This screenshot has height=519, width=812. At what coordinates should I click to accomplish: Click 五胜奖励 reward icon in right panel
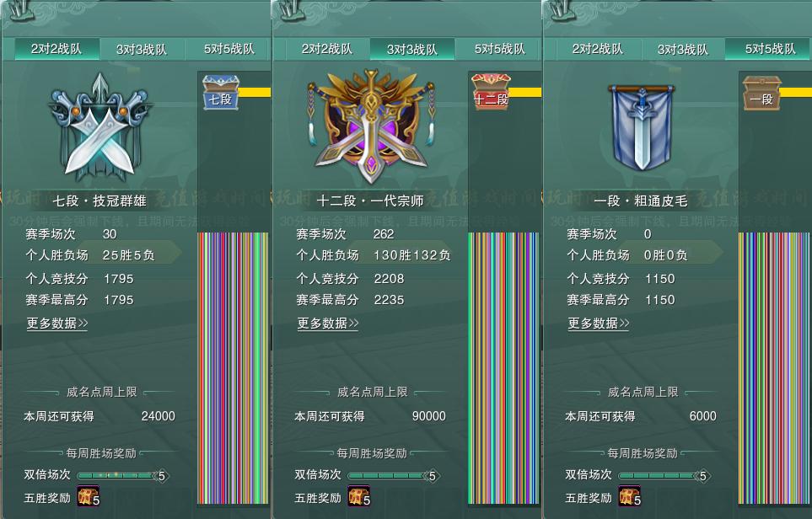click(630, 496)
